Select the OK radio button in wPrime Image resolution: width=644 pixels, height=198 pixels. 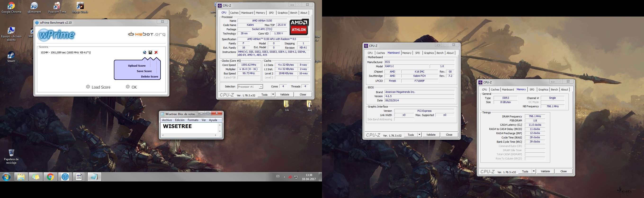tap(128, 87)
